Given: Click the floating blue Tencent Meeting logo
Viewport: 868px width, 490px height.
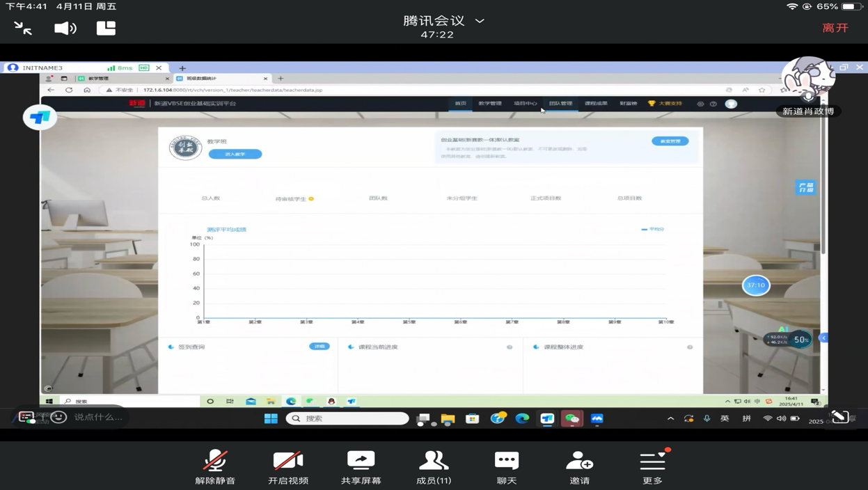Looking at the screenshot, I should click(x=39, y=117).
